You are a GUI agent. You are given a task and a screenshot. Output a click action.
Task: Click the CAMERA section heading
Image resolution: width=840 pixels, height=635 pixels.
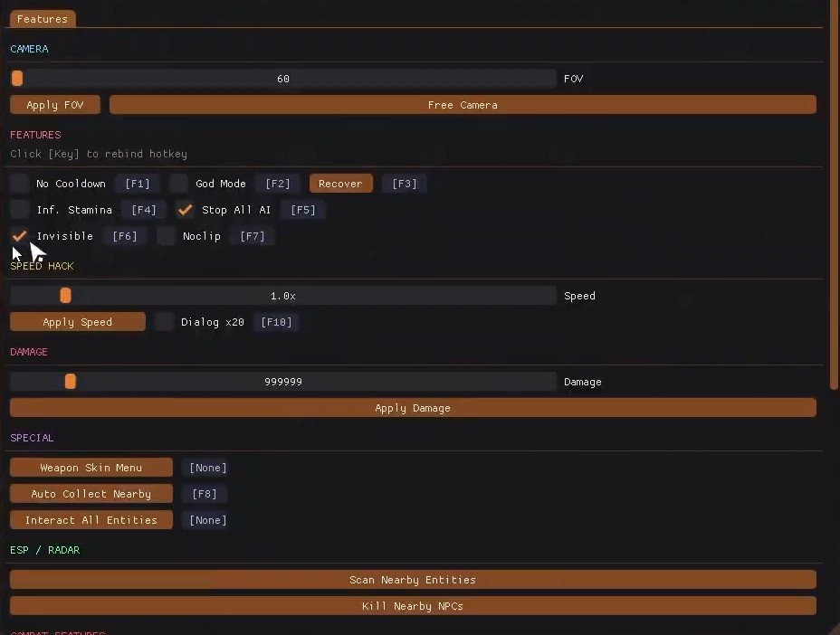click(30, 49)
